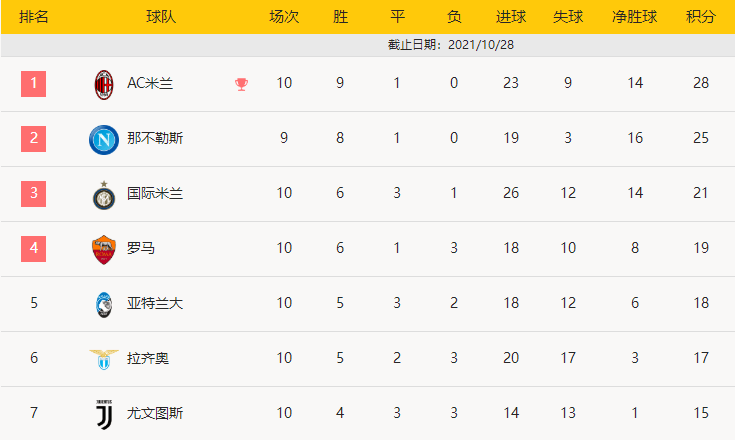Click the AC Milan club crest

(104, 85)
